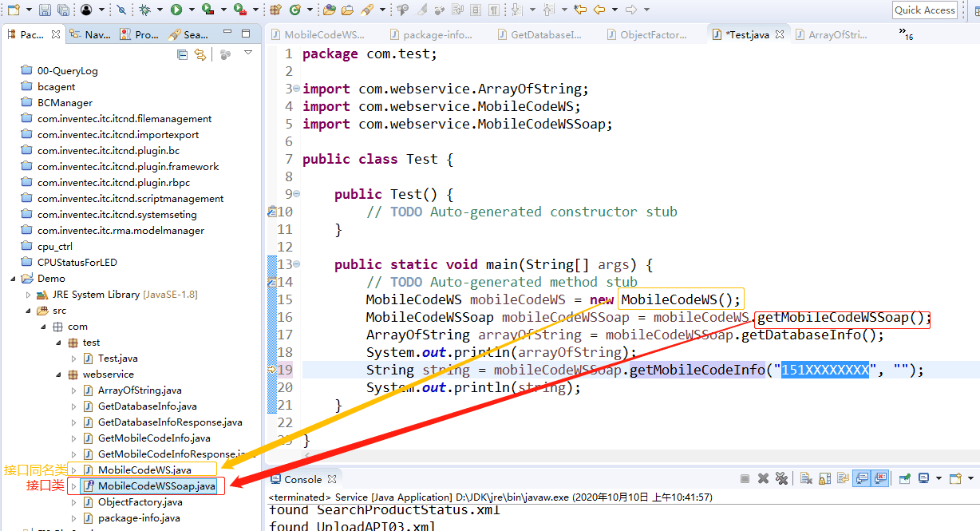Screen dimensions: 980x531
Task: Toggle Show Console When Standard Out Changes
Action: click(x=861, y=479)
